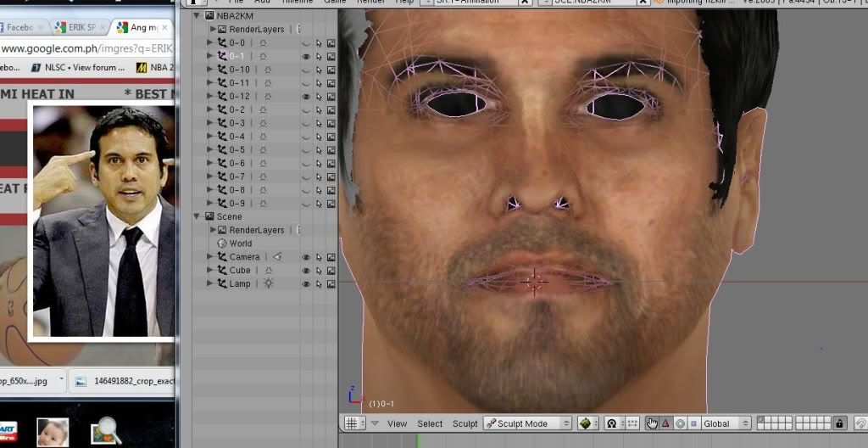Open the View menu in the 3D viewport header
Viewport: 868px width, 448px height.
pos(397,423)
